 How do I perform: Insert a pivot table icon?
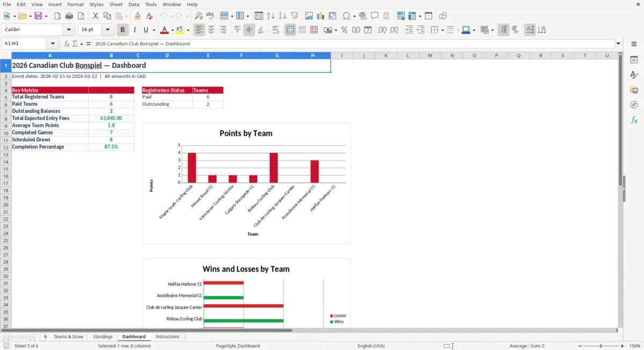[x=333, y=16]
